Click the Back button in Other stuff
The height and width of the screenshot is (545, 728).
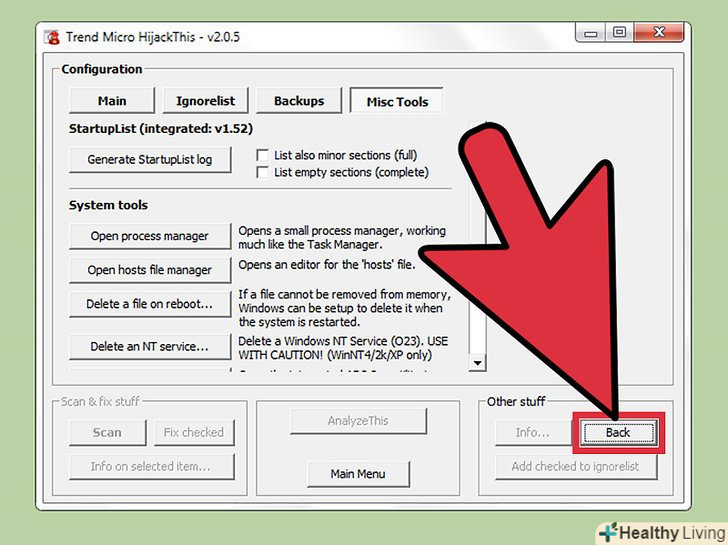click(618, 433)
